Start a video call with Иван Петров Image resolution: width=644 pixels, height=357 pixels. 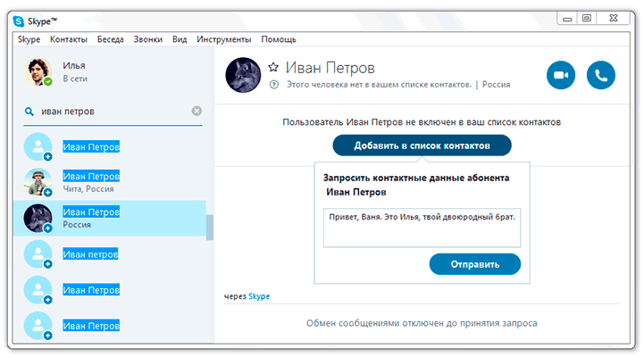pos(561,75)
